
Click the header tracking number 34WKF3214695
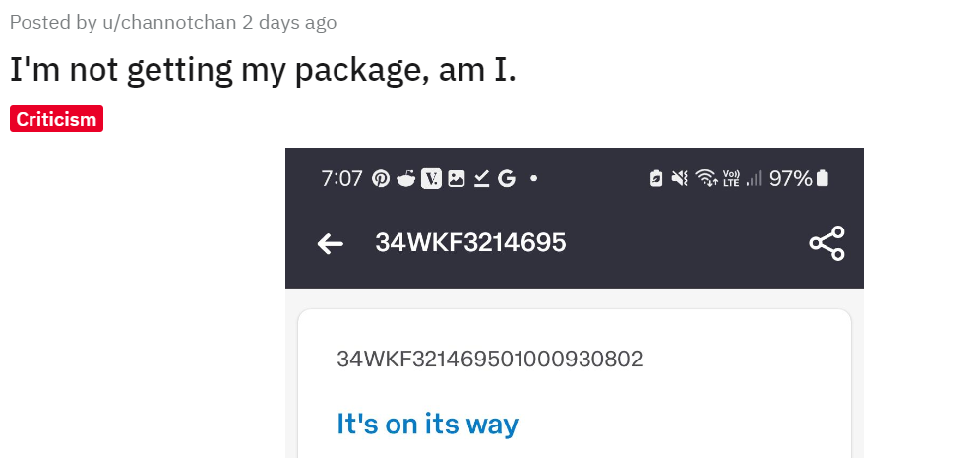pyautogui.click(x=470, y=242)
